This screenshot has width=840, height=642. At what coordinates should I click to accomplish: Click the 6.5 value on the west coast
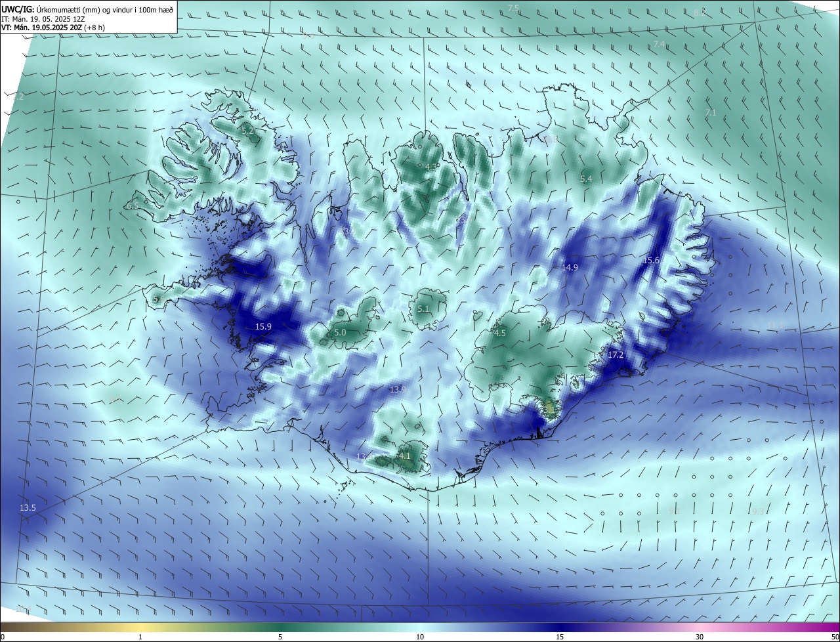point(133,206)
